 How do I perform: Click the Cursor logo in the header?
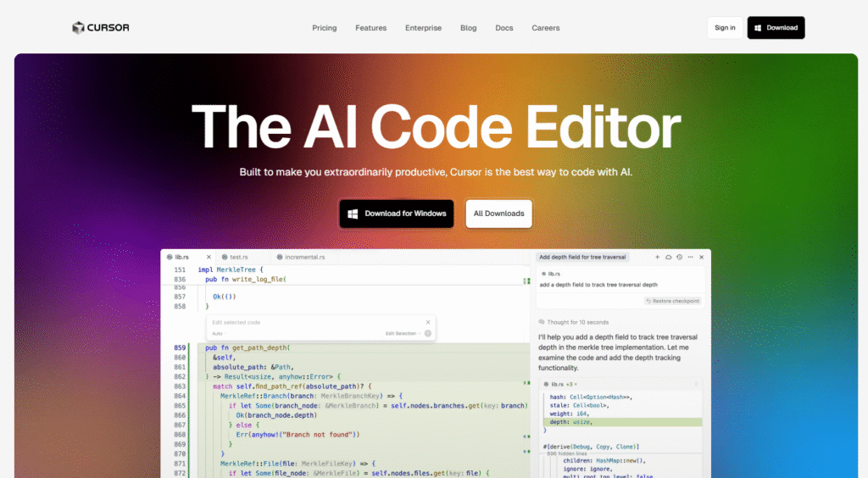(x=100, y=28)
